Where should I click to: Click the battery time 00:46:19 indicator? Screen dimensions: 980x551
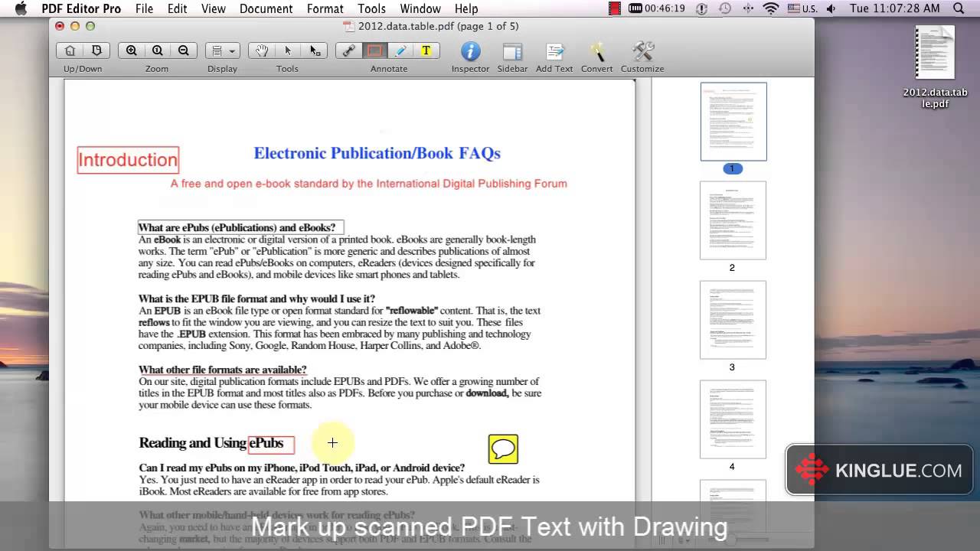click(656, 8)
